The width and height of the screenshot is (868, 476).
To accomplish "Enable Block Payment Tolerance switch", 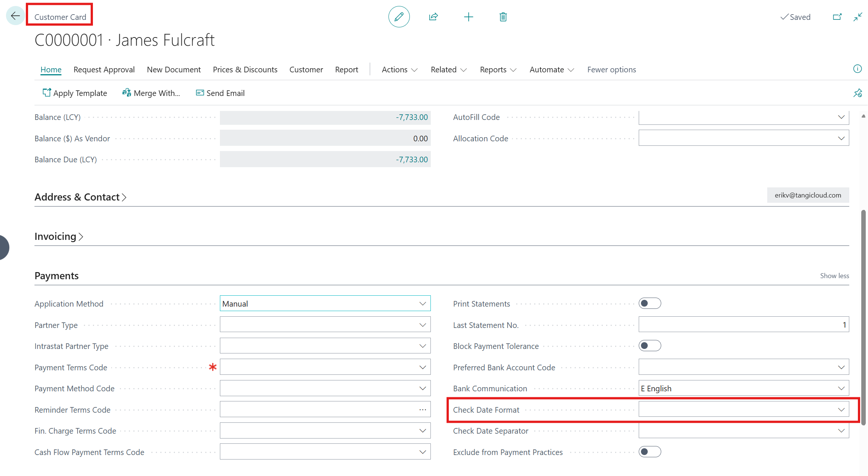I will (650, 346).
